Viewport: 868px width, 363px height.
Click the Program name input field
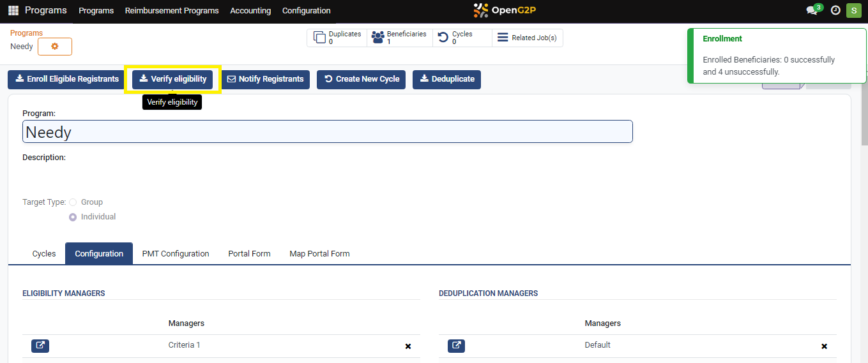[x=327, y=132]
